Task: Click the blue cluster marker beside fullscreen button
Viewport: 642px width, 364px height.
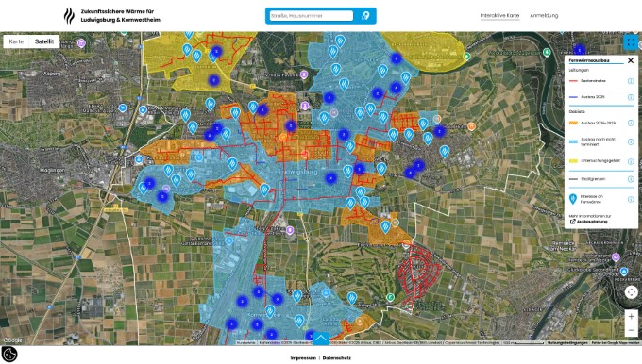Action: [x=579, y=49]
